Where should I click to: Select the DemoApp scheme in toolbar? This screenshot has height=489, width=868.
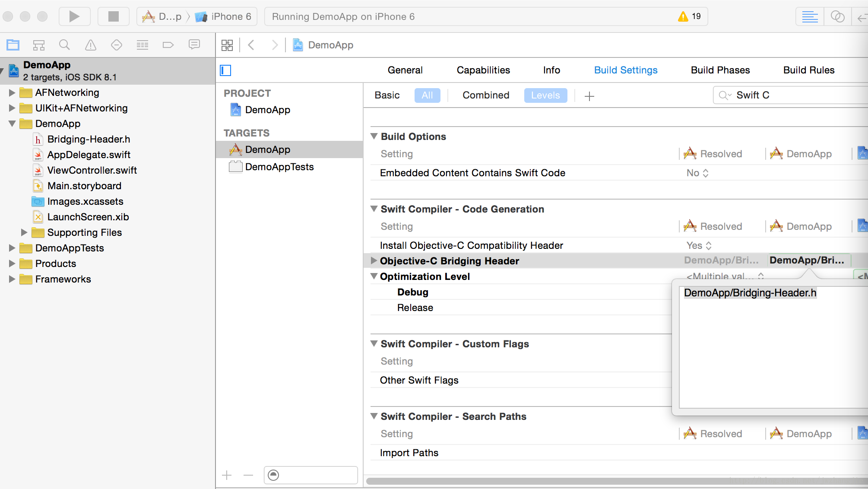click(162, 16)
